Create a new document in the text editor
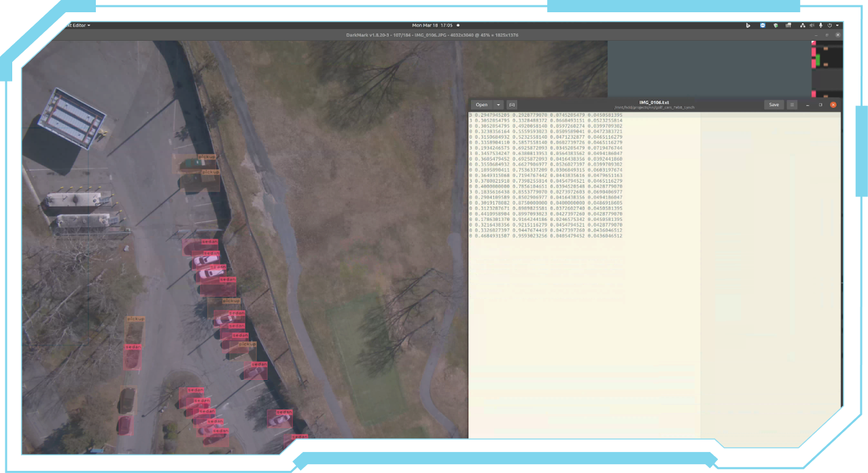 click(x=512, y=105)
